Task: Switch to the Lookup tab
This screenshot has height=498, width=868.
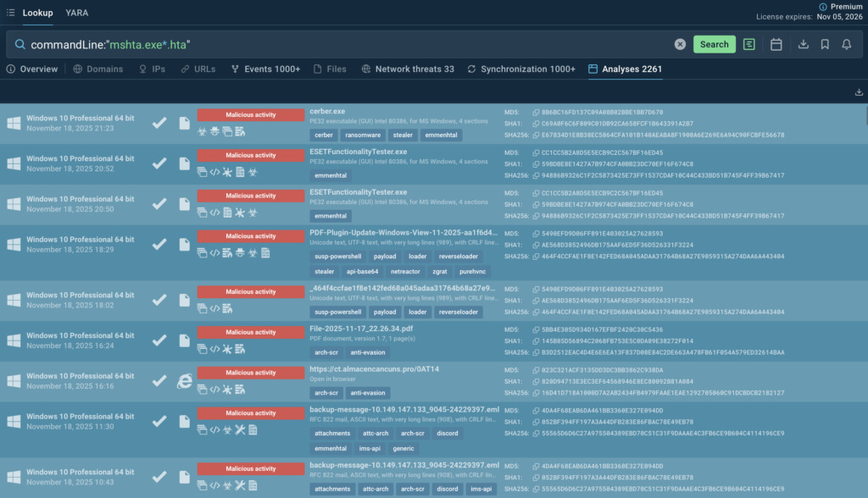Action: (x=37, y=13)
